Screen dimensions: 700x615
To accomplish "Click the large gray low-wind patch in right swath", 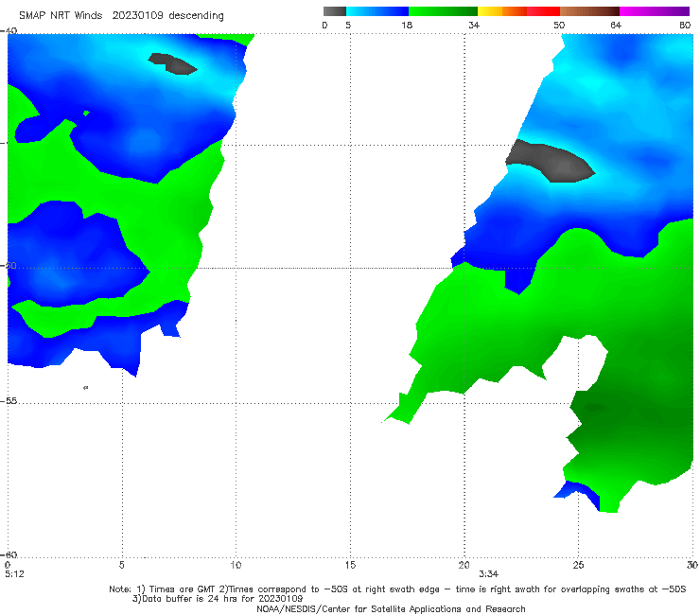I will [x=550, y=161].
